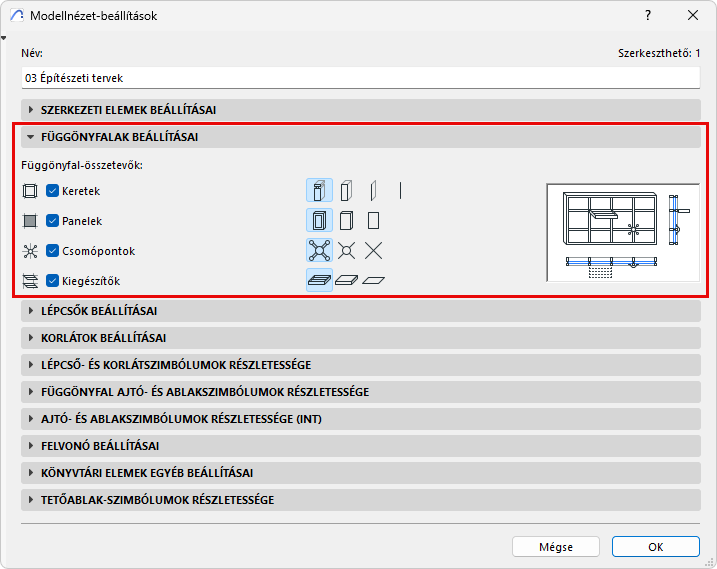The height and width of the screenshot is (569, 717).
Task: Collapse Függönyfalak beállításai section
Action: 361,137
